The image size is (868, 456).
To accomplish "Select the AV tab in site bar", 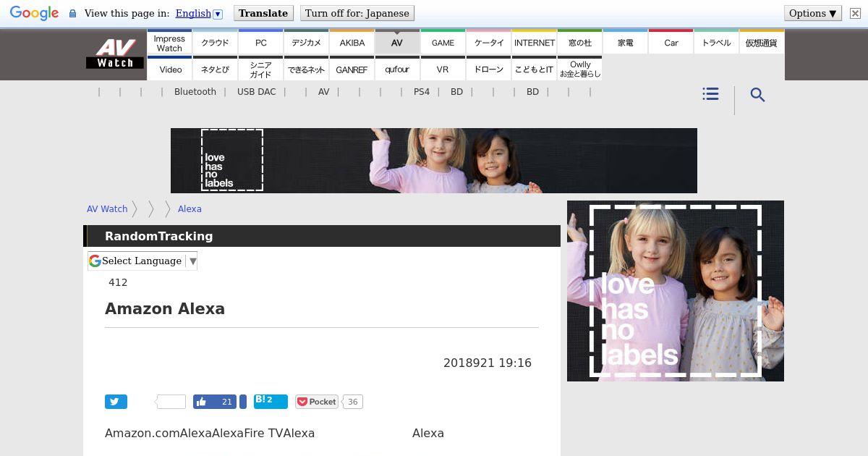I will tap(397, 43).
